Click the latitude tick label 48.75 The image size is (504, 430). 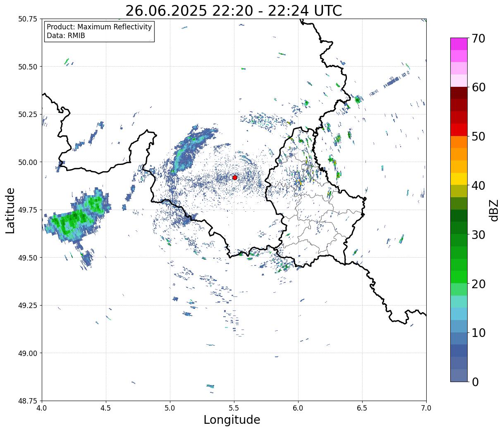click(x=28, y=401)
